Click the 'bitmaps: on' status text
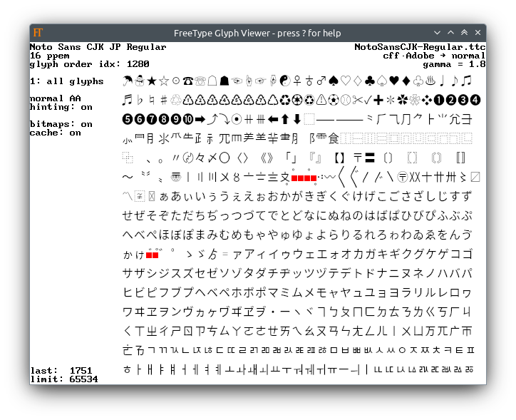Screen dimensions: 516x420 pos(61,124)
